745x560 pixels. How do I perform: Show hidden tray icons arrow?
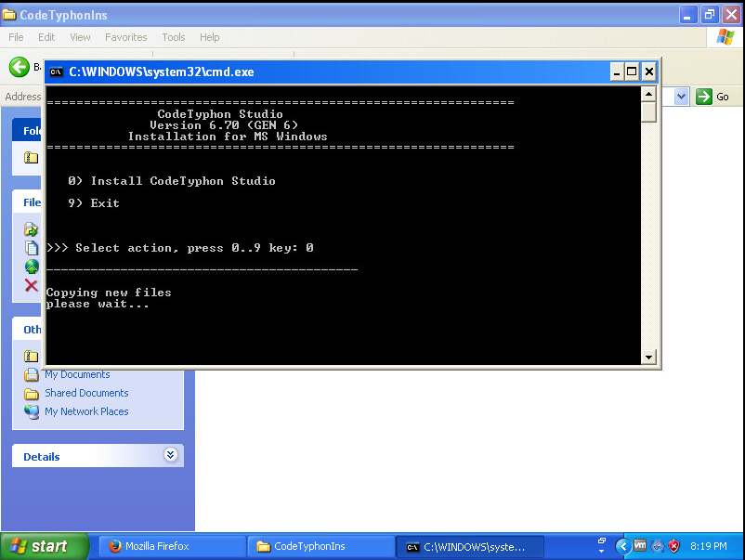[623, 546]
